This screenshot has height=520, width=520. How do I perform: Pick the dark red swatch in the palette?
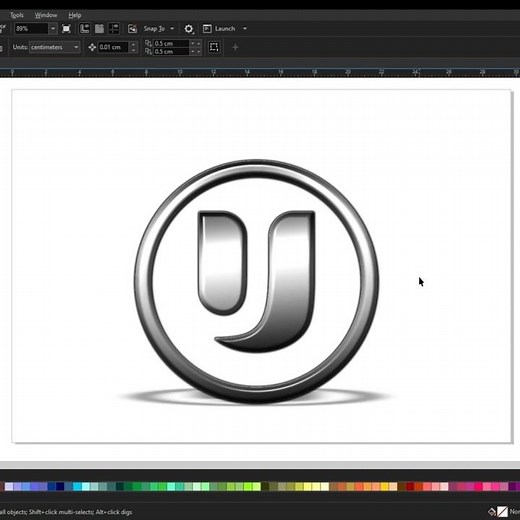410,487
